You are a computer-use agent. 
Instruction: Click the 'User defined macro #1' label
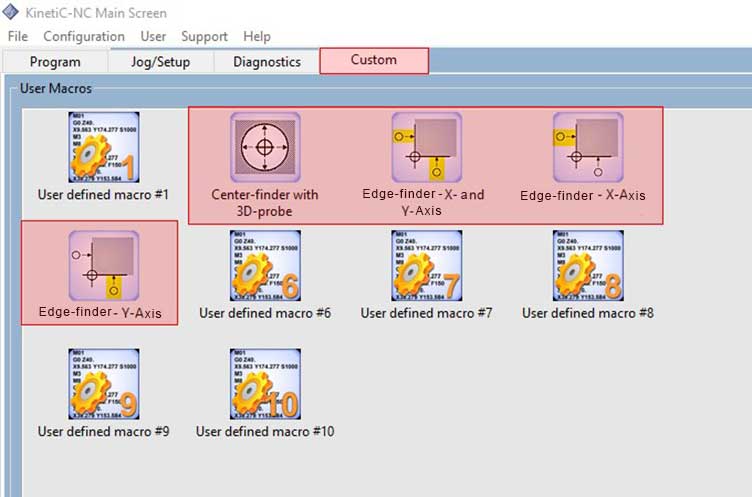[103, 195]
